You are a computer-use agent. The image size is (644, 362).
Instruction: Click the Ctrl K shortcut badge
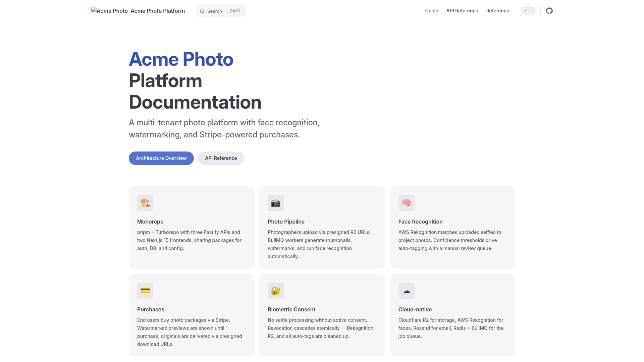click(x=235, y=11)
